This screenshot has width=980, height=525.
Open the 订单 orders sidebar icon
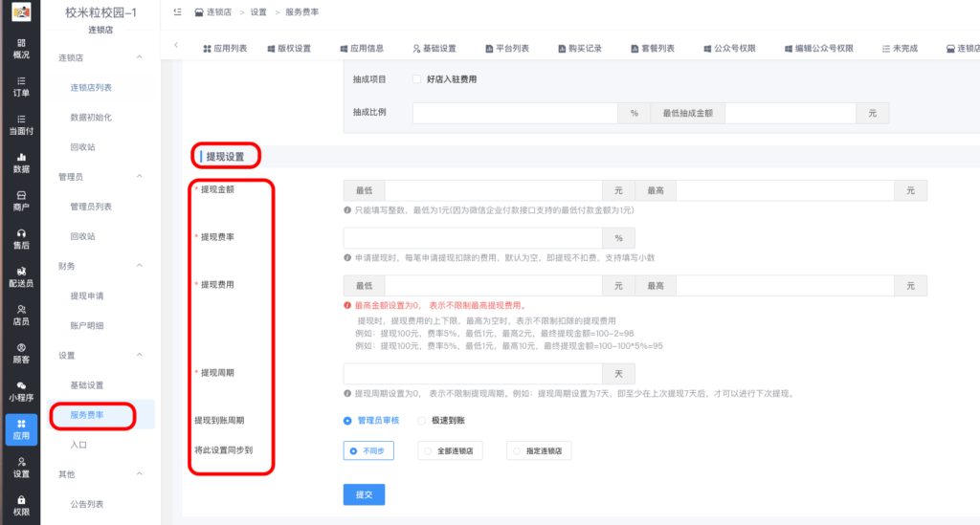(x=21, y=87)
